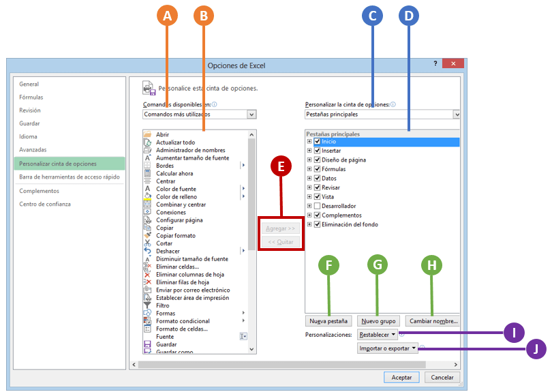Click the Color de fuente icon
Viewport: 552px width, 392px height.
(147, 189)
